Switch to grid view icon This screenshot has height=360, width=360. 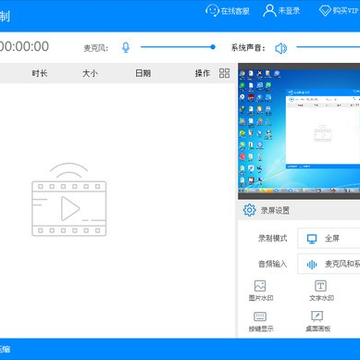click(224, 73)
